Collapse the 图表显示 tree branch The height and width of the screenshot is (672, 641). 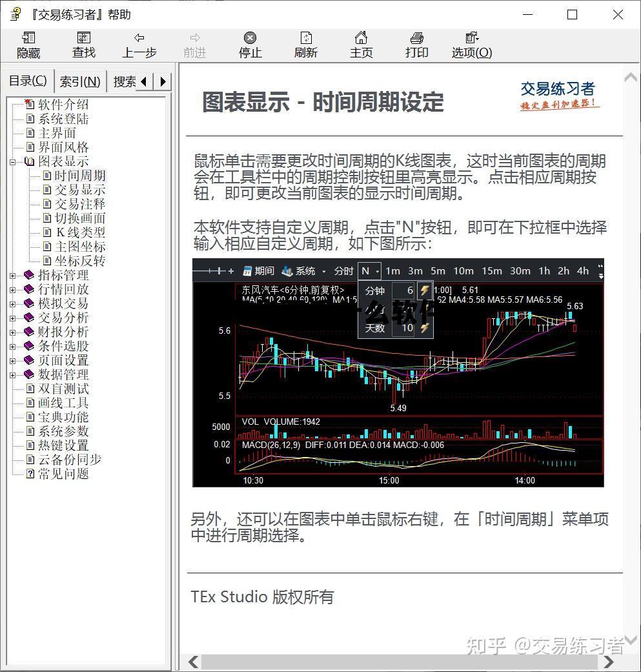[12, 161]
